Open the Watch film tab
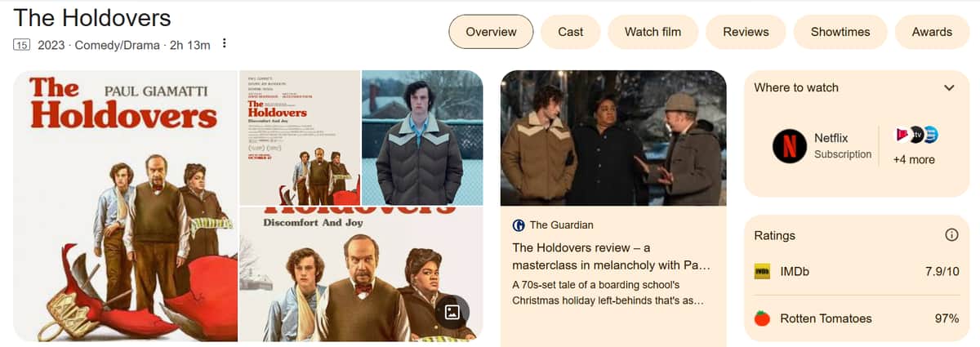Viewport: 980px width, 347px height. pos(653,32)
